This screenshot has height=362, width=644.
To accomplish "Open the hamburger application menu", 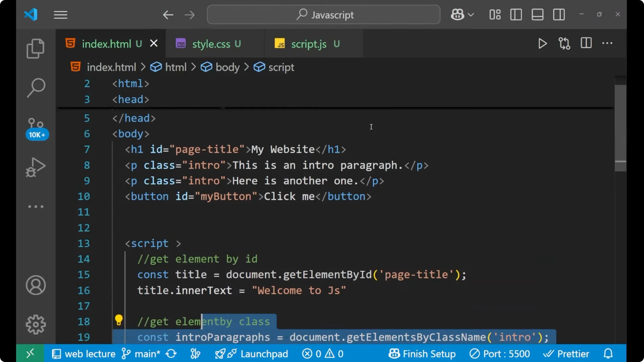I will tap(60, 14).
